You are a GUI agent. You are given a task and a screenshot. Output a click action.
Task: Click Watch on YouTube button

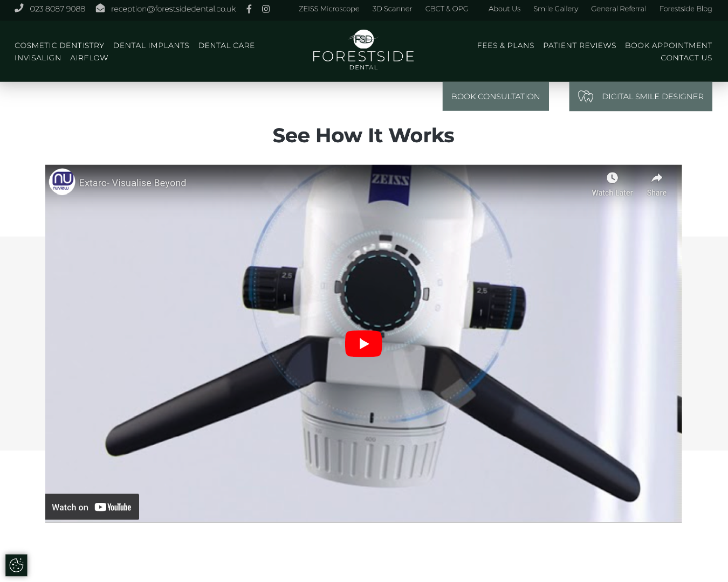(92, 507)
